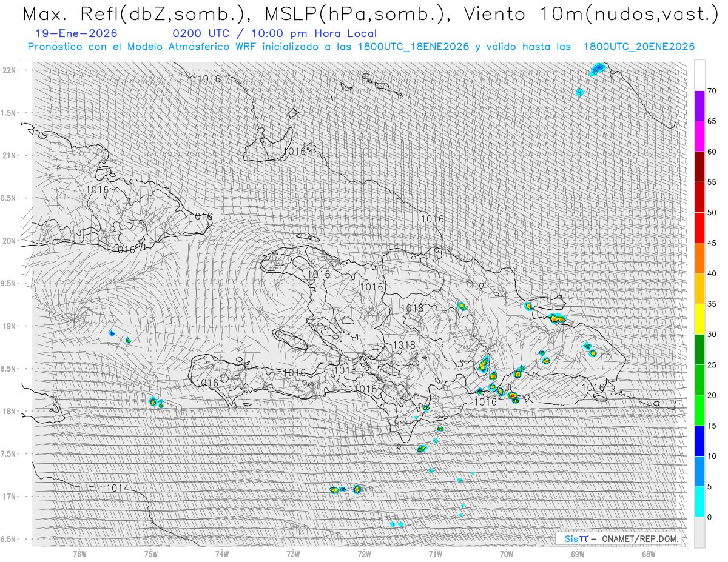
Task: Click the "50" label on the color scale
Action: 712,213
